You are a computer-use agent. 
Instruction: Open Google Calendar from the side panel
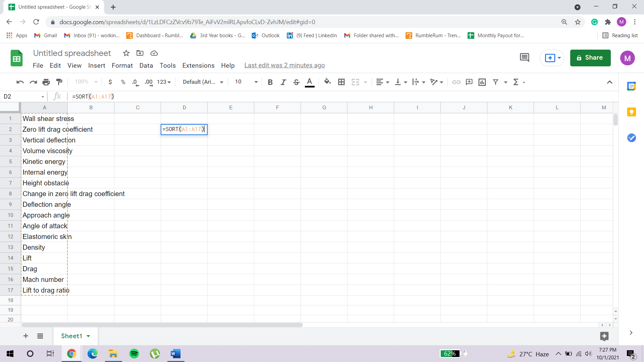click(x=632, y=86)
